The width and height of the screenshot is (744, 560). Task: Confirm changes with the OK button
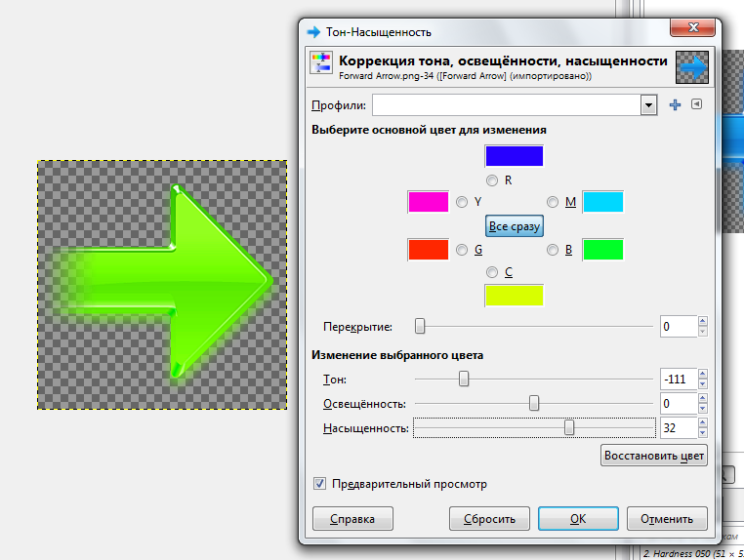(578, 519)
